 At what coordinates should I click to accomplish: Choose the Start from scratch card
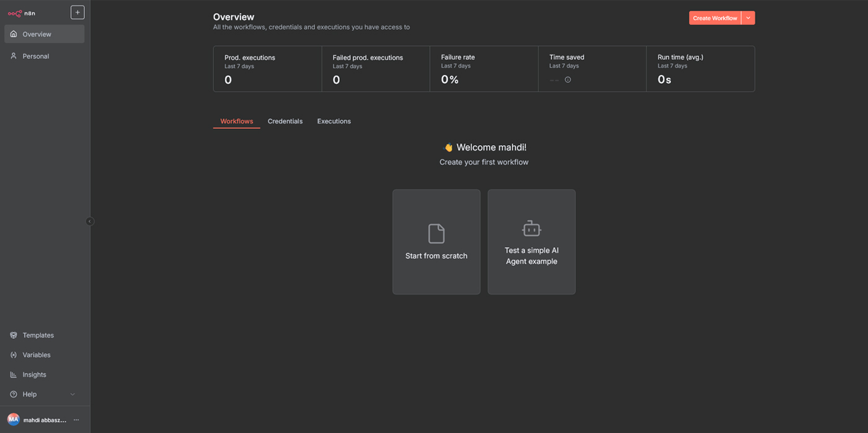436,242
